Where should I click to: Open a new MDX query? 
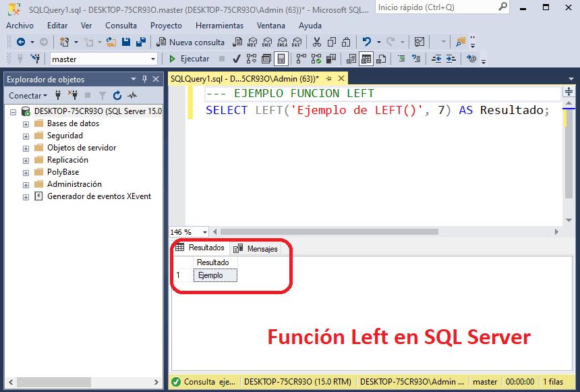[252, 43]
